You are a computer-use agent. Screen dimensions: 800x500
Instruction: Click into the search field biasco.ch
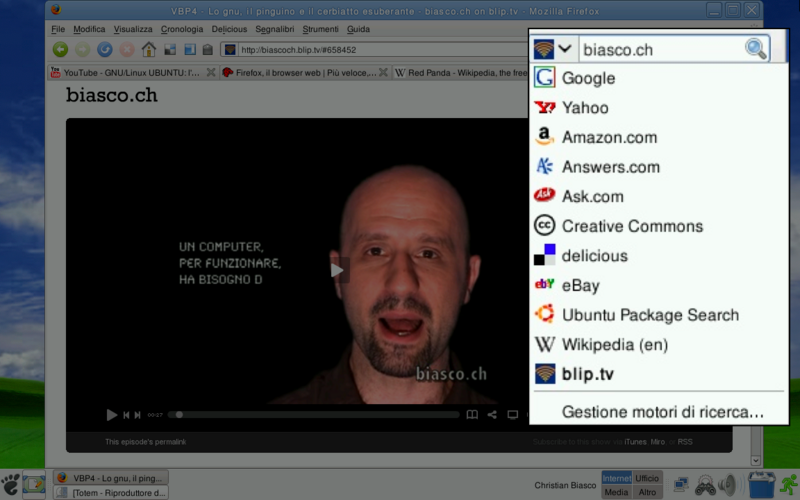[x=662, y=49]
